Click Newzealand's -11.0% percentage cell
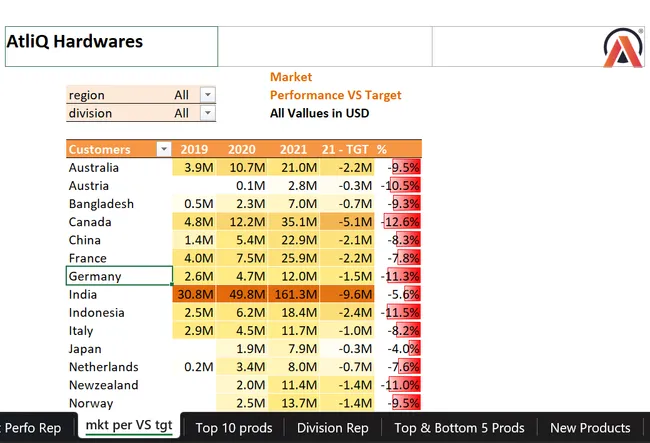The width and height of the screenshot is (650, 443). (398, 385)
